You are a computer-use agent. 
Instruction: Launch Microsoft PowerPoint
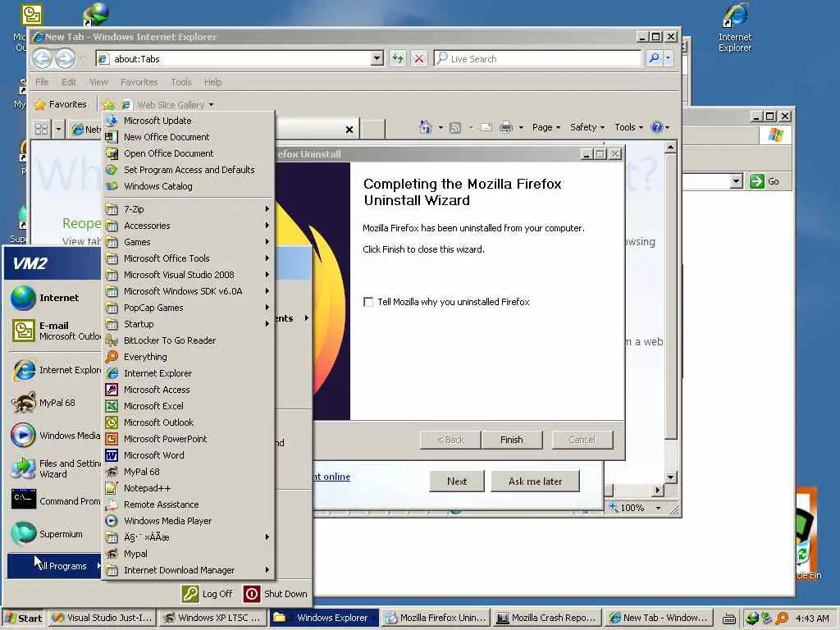click(x=189, y=439)
